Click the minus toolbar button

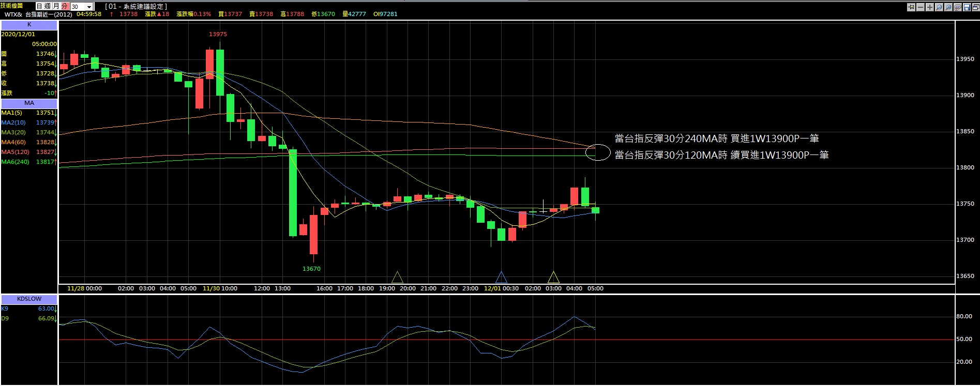pyautogui.click(x=921, y=7)
